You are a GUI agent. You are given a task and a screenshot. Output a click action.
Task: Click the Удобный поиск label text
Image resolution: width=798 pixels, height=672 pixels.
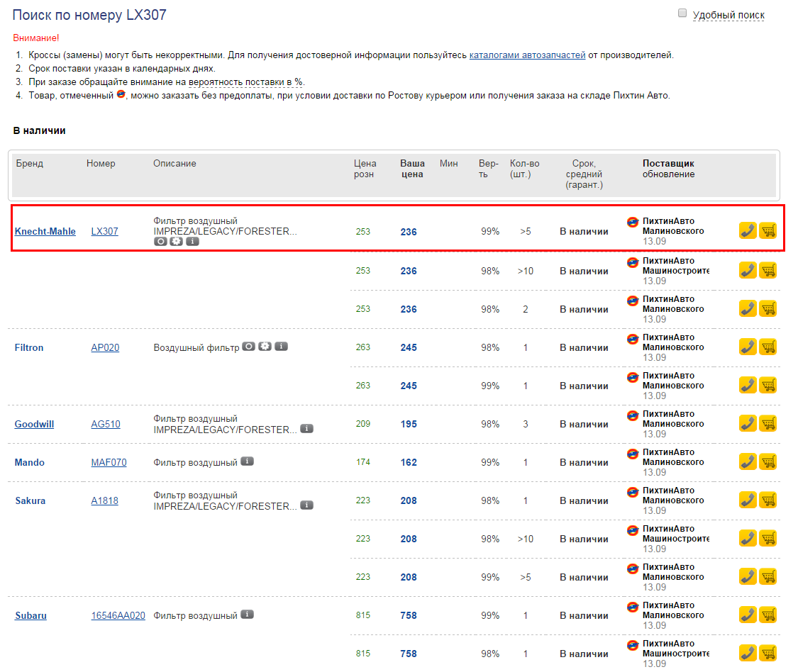pyautogui.click(x=728, y=15)
